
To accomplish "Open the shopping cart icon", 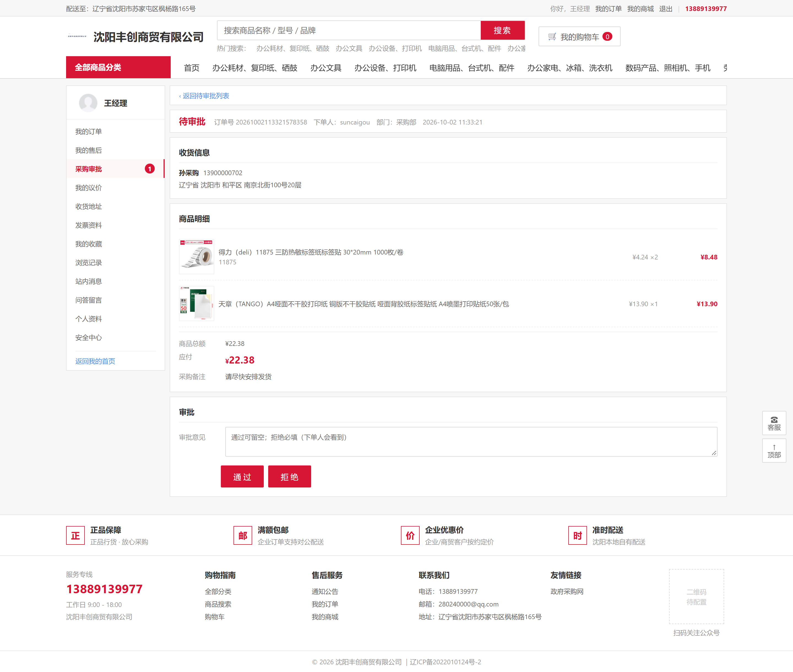I will pyautogui.click(x=552, y=37).
